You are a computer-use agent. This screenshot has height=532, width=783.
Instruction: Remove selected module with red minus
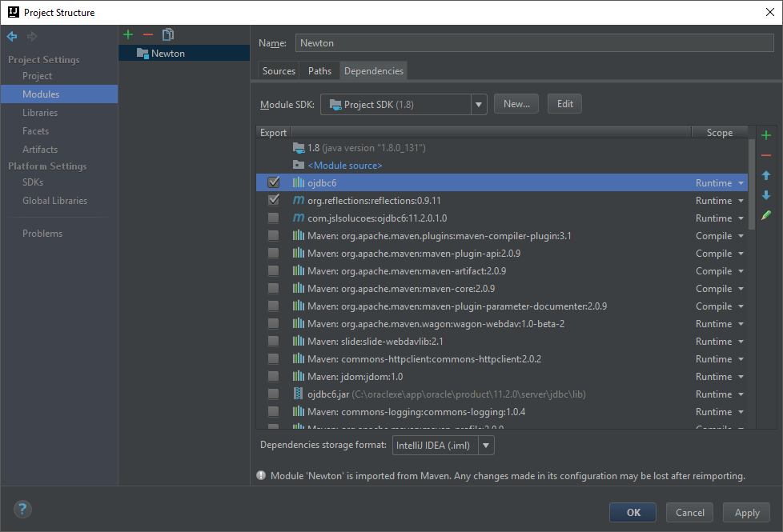[148, 34]
